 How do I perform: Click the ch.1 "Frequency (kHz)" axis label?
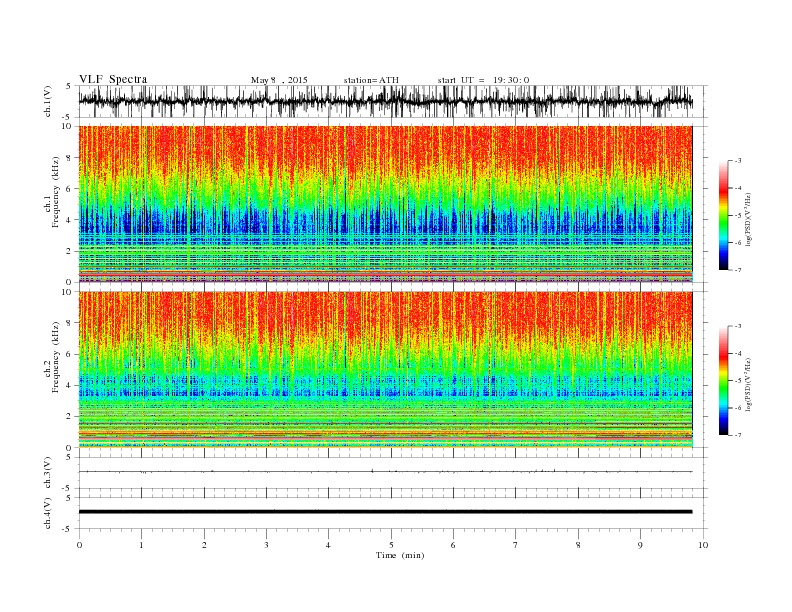[x=55, y=192]
